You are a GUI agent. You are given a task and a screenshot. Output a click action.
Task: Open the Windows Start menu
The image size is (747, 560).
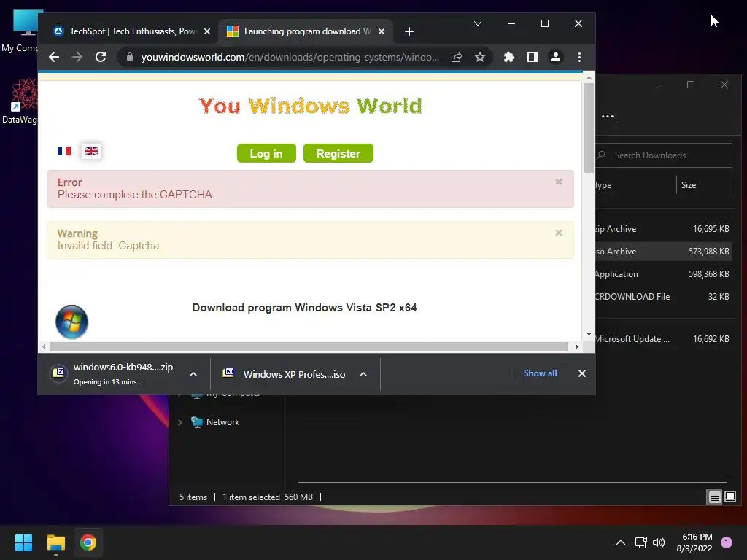pyautogui.click(x=23, y=542)
